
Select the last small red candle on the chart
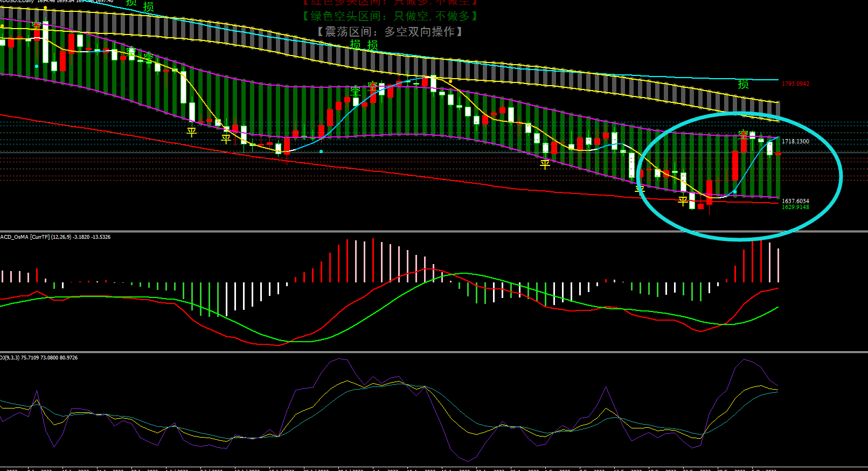(778, 154)
